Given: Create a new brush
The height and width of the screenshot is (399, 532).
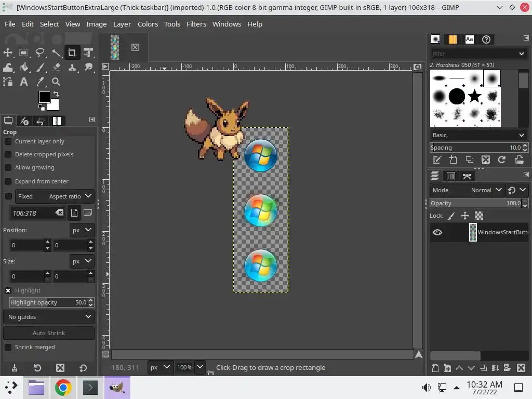Looking at the screenshot, I should (453, 160).
